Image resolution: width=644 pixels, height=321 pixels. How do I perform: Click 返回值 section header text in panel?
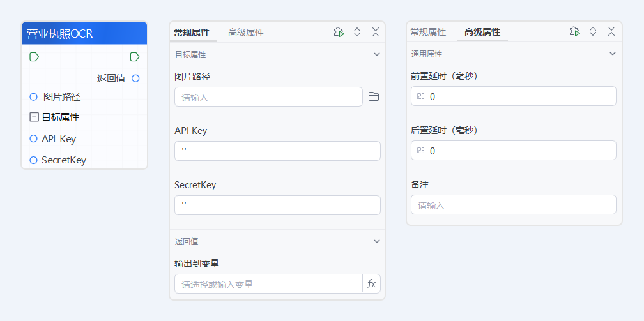pyautogui.click(x=187, y=241)
